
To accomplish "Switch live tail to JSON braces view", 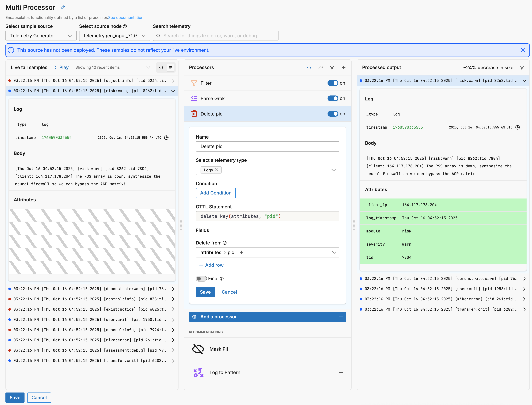I will [161, 67].
